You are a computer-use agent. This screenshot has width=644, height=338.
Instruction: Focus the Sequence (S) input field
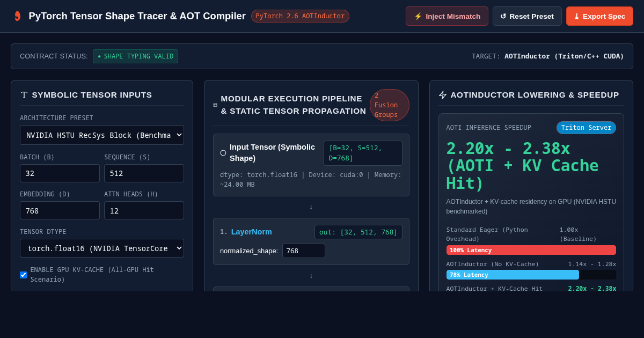click(144, 173)
